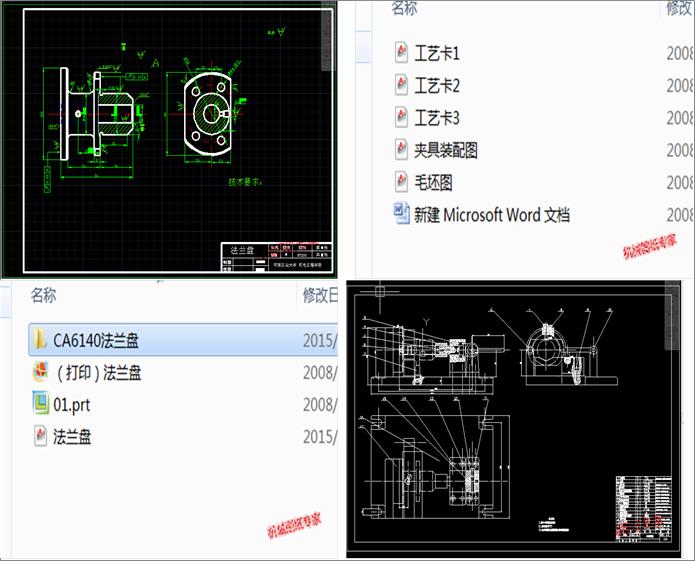Click 2015 date of CA6140法兰盘 folder
The width and height of the screenshot is (695, 561).
coord(320,340)
